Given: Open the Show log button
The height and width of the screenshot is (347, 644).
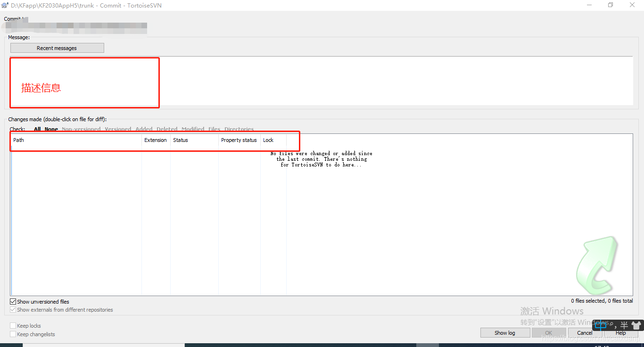Looking at the screenshot, I should tap(504, 333).
